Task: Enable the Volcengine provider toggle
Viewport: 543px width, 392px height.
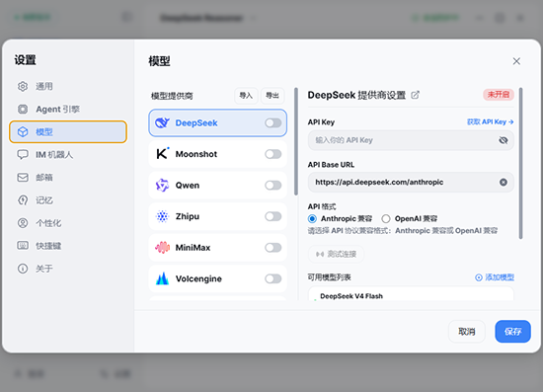Action: point(273,278)
